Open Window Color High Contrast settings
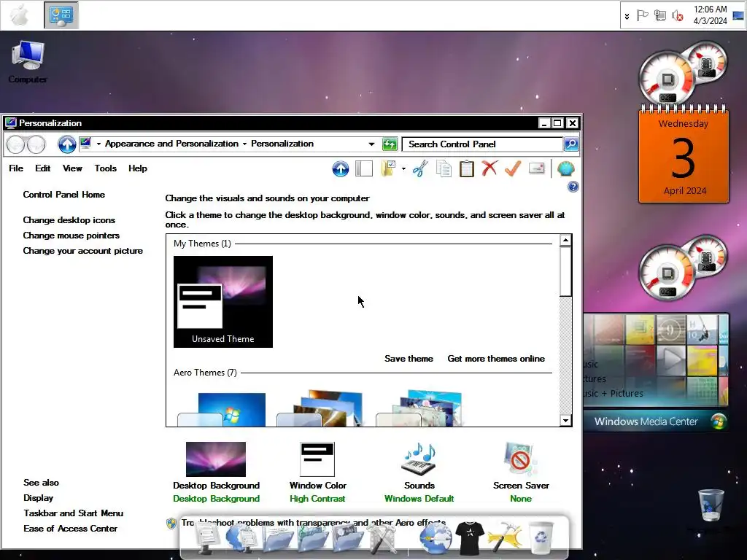Screen dimensions: 747x560 pyautogui.click(x=317, y=472)
